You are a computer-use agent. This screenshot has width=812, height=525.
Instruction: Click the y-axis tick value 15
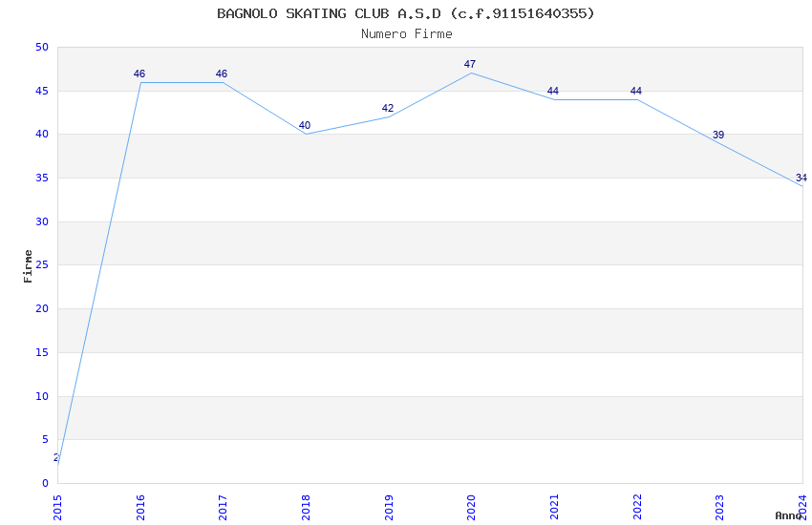(x=42, y=353)
